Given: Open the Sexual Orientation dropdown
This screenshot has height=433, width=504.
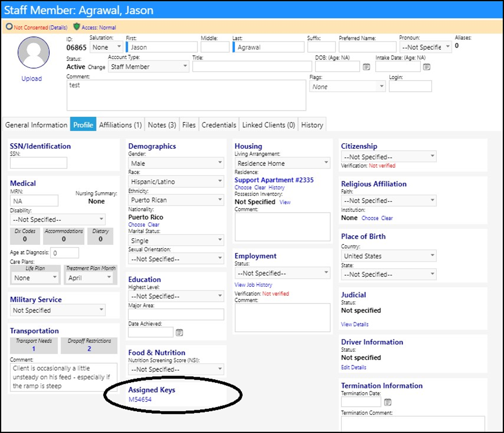Looking at the screenshot, I should click(176, 258).
